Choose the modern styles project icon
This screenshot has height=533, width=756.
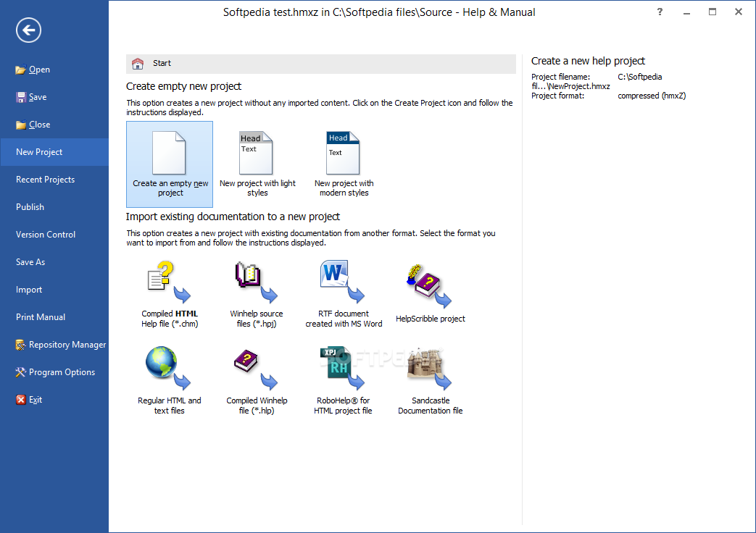pyautogui.click(x=343, y=153)
